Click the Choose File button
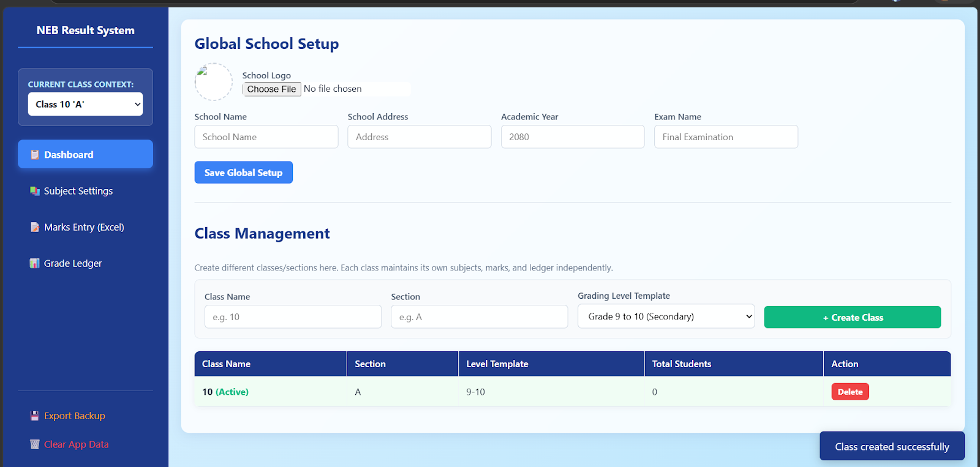 coord(271,89)
